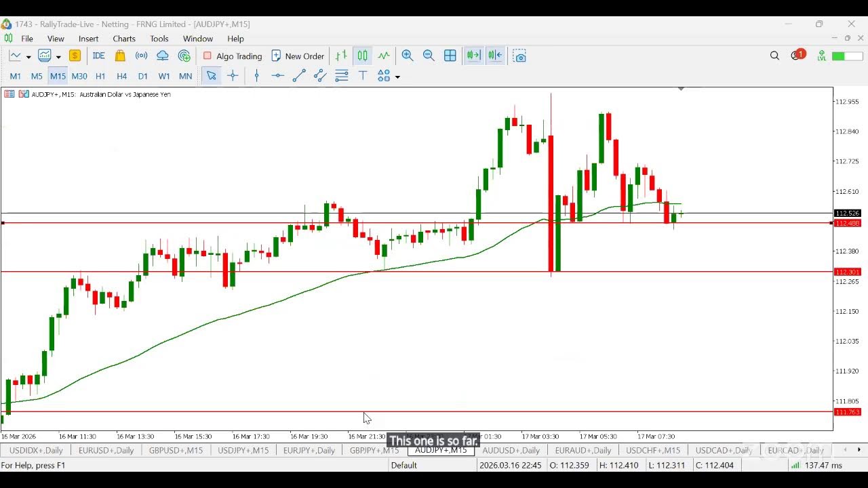Switch to USDCHF+,M15 chart tab
Viewport: 868px width, 488px height.
(653, 450)
